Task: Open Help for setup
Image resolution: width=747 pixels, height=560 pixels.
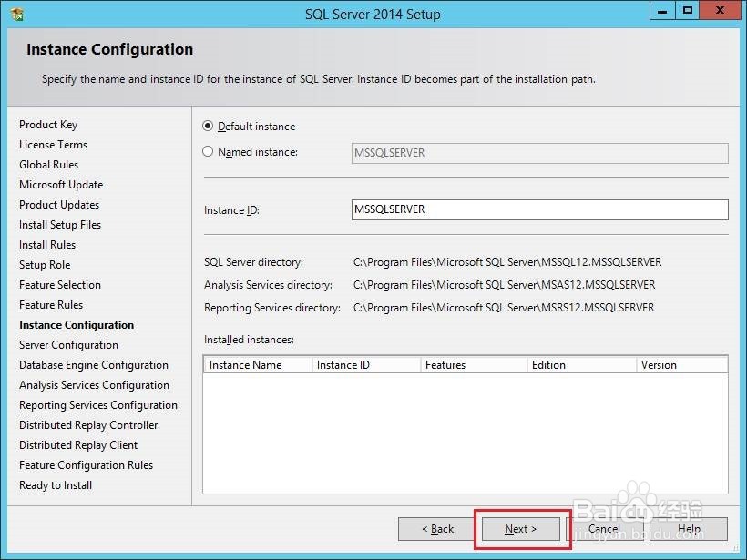Action: 689,528
